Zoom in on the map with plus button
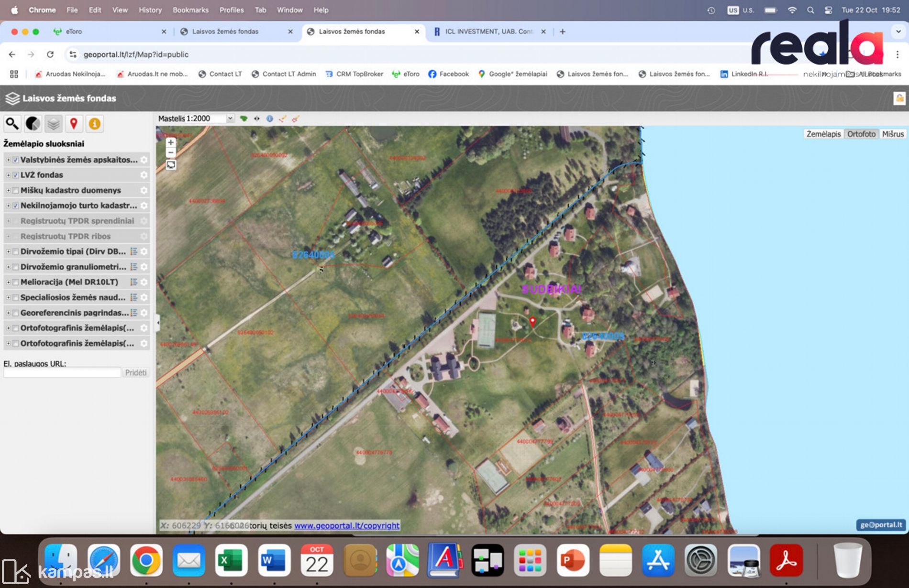 click(171, 142)
